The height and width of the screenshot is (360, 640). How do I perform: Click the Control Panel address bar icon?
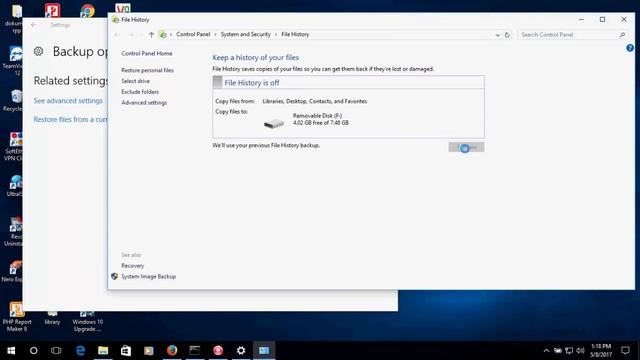tap(163, 35)
